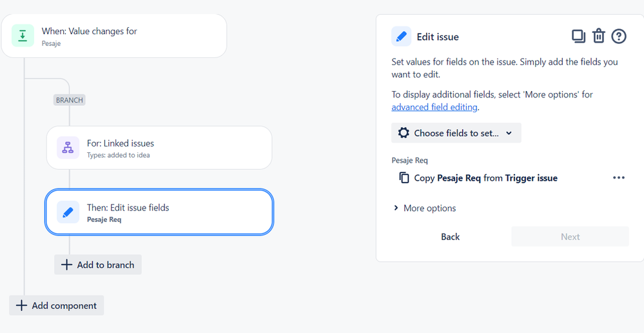The width and height of the screenshot is (644, 333).
Task: Click the green trigger icon in When card
Action: click(x=23, y=35)
